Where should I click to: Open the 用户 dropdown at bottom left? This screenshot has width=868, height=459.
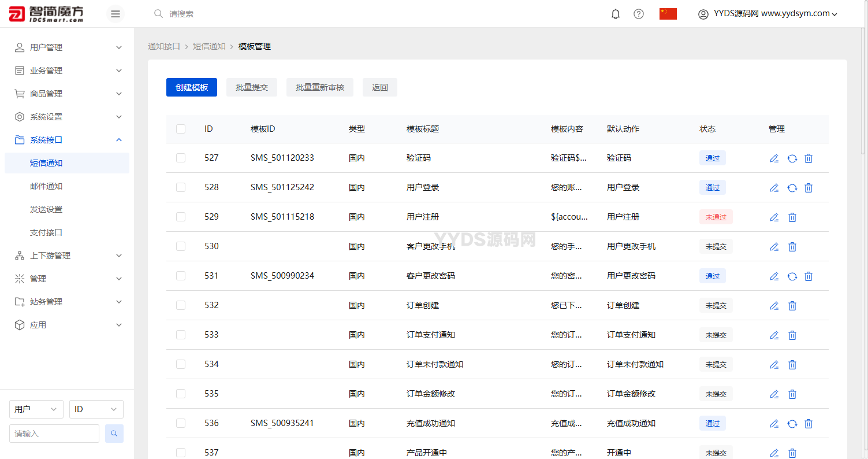coord(36,409)
